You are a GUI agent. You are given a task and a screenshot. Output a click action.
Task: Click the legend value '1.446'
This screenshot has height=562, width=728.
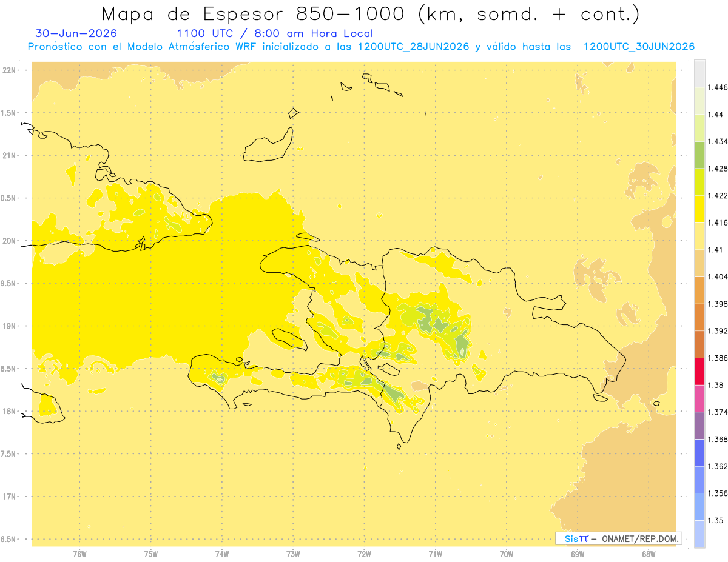(719, 87)
